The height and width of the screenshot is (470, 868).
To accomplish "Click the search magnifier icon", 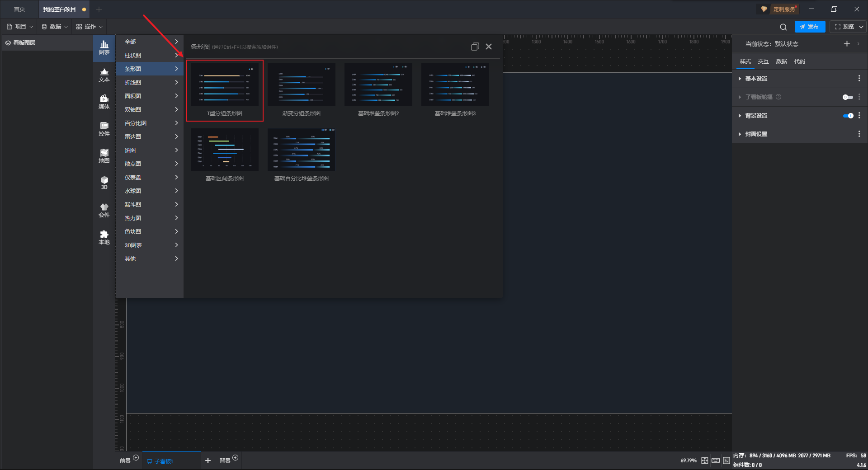I will click(783, 27).
